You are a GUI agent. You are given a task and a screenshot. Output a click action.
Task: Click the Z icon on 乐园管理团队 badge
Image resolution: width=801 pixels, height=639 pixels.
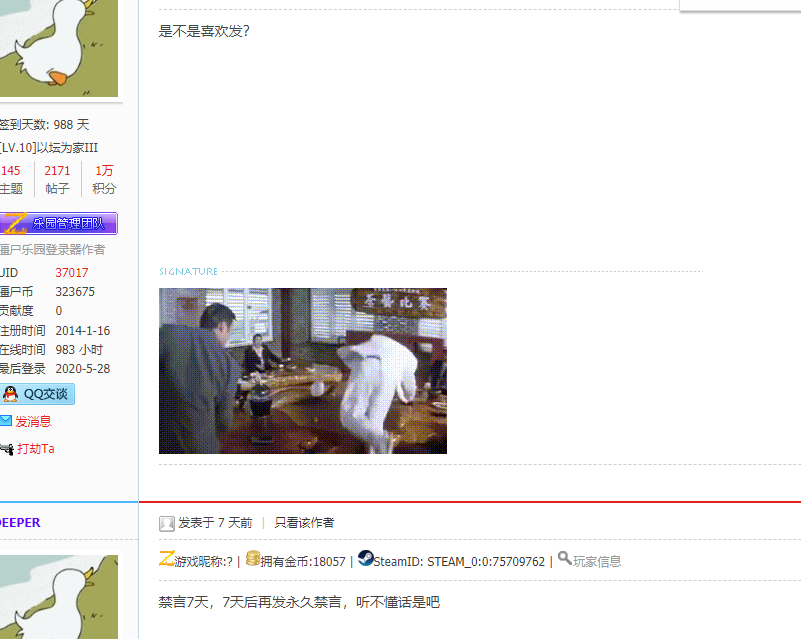click(14, 223)
